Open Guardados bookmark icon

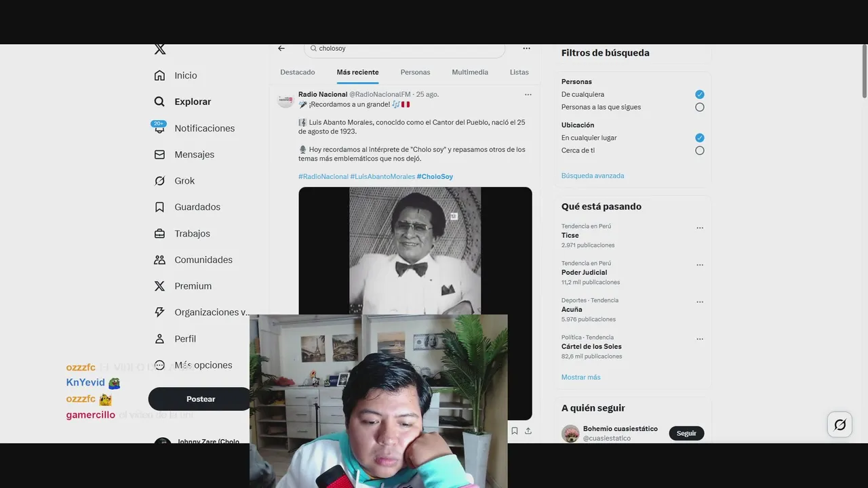coord(159,207)
